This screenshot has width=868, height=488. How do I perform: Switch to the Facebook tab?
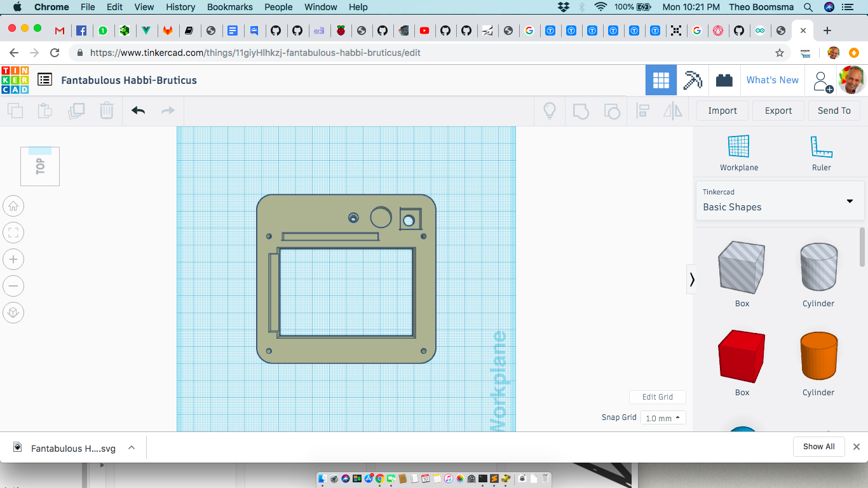pyautogui.click(x=81, y=30)
